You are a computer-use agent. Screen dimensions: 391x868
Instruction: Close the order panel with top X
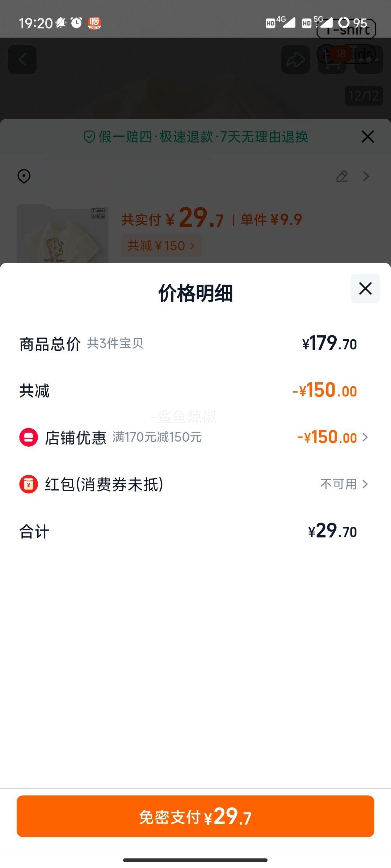(367, 137)
